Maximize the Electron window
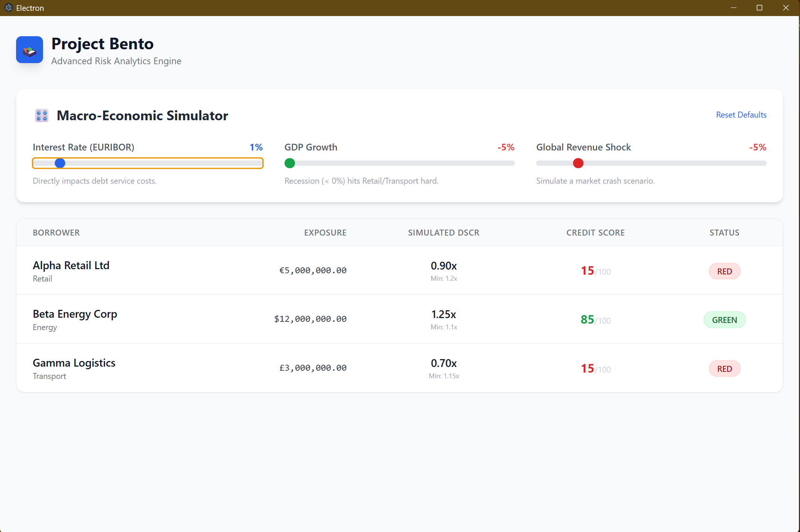800x532 pixels. click(x=759, y=8)
